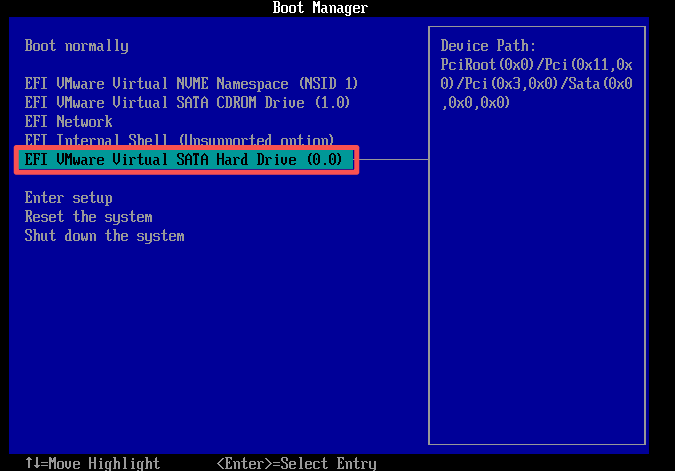
Task: Click the Device Path label
Action: (x=488, y=46)
